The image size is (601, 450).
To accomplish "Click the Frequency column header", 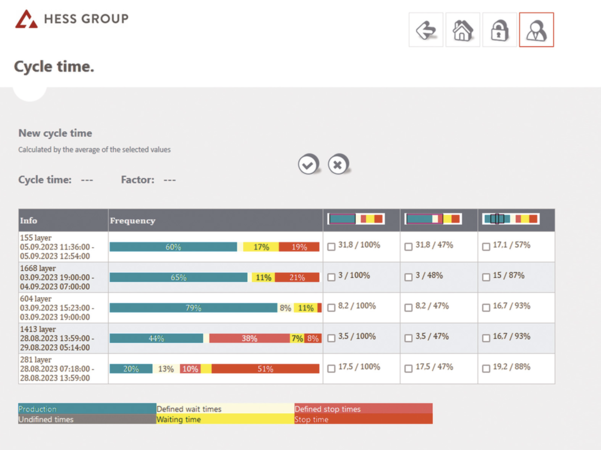I will (215, 220).
